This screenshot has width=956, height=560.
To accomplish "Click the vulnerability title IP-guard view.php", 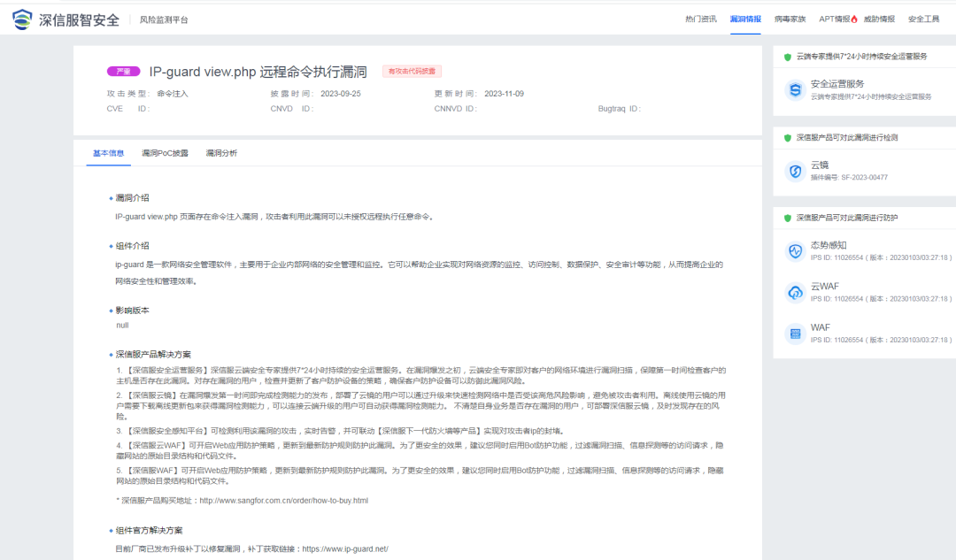I will tap(258, 72).
